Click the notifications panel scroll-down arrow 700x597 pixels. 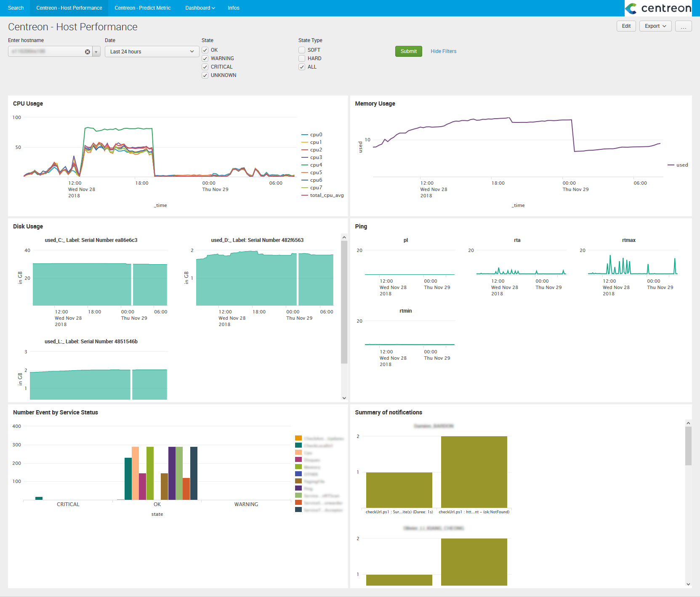click(688, 584)
